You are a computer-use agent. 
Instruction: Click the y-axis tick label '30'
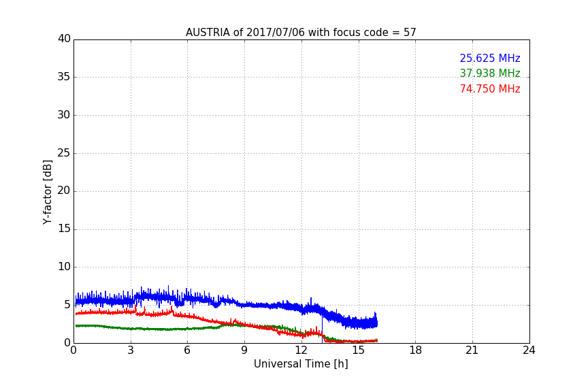(x=64, y=115)
